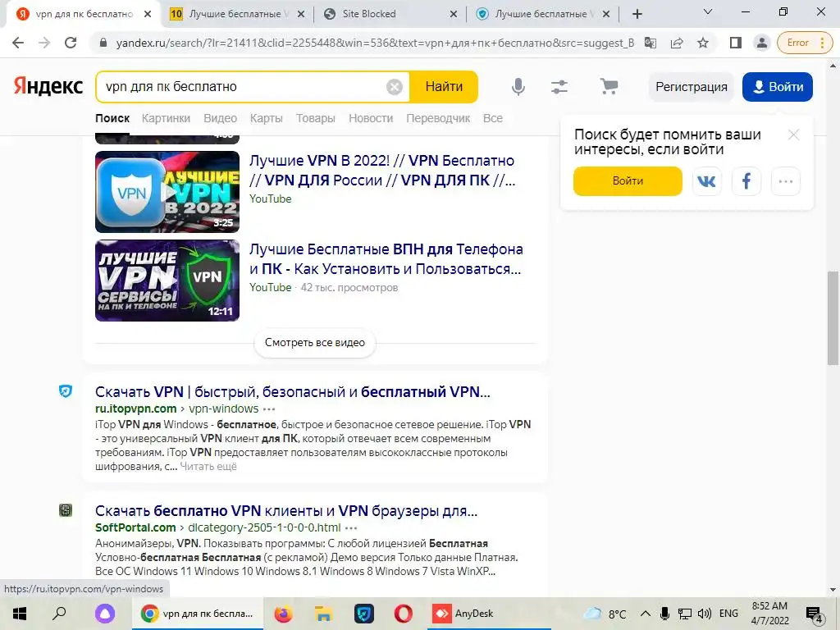Expand the Все categories menu
Viewport: 840px width, 630px height.
click(493, 118)
